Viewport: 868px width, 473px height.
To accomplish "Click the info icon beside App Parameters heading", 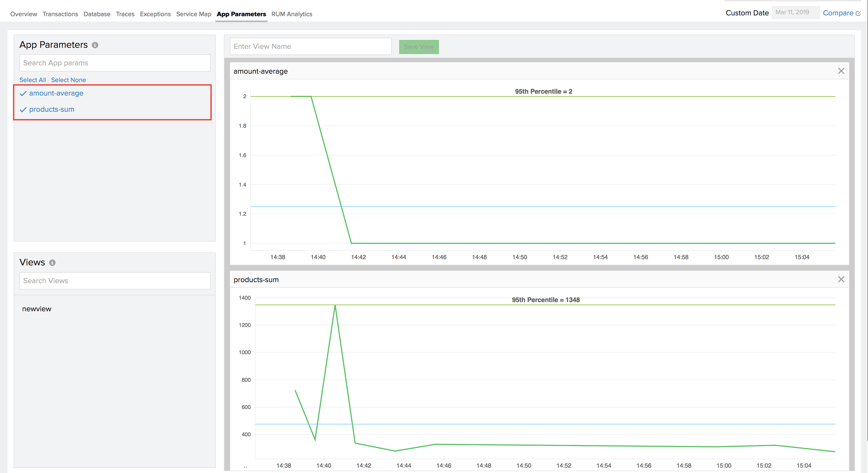I will point(95,45).
